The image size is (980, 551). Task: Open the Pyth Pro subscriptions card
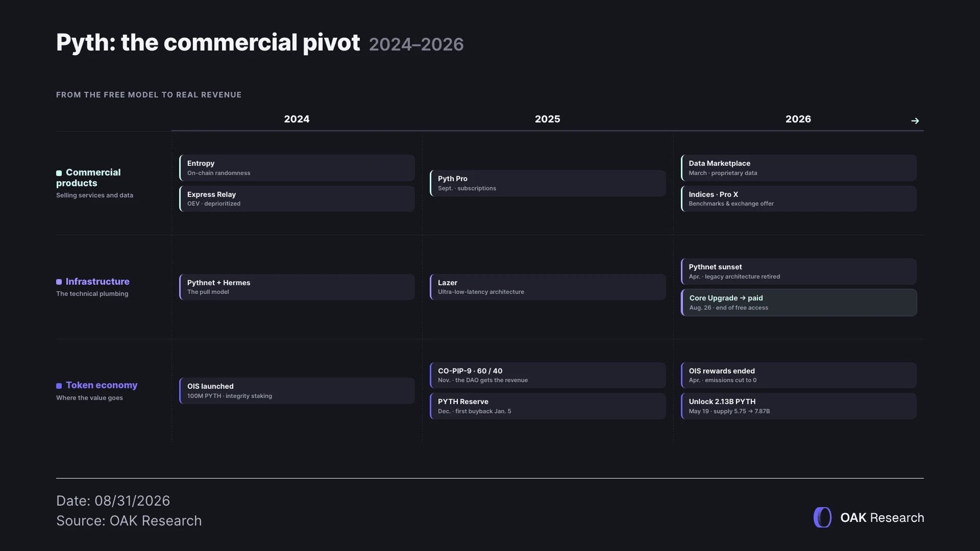pyautogui.click(x=548, y=183)
